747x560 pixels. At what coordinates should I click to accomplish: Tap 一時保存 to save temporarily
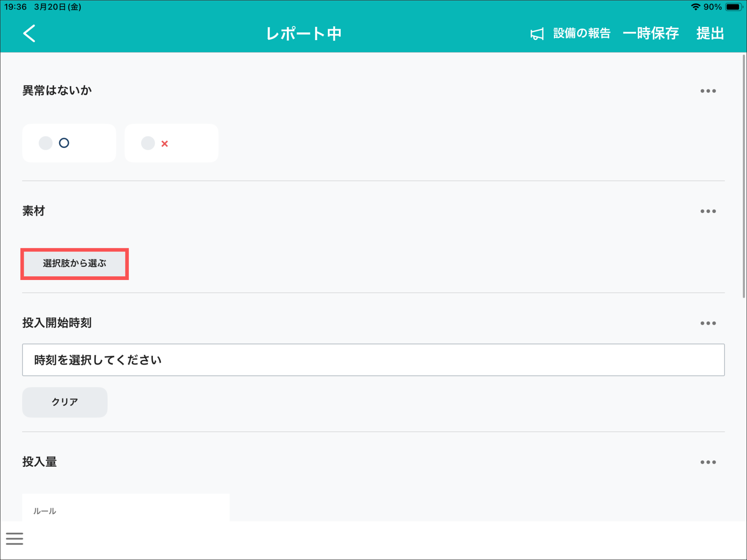coord(651,34)
